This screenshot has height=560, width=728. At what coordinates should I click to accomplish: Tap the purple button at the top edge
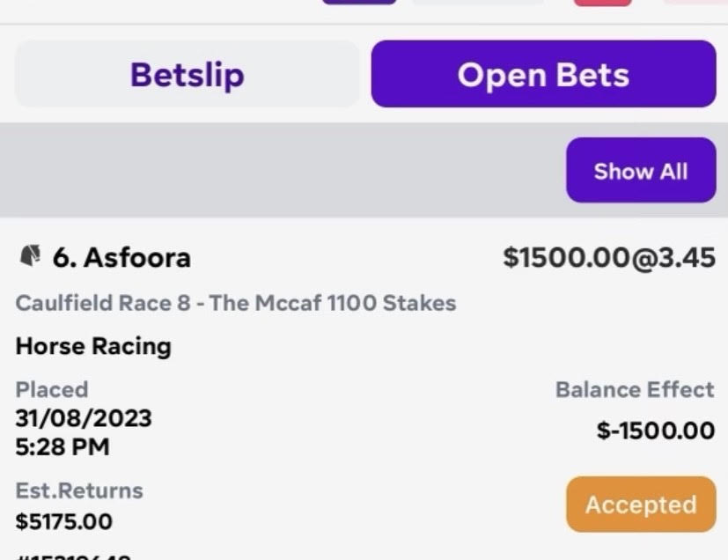(x=359, y=2)
